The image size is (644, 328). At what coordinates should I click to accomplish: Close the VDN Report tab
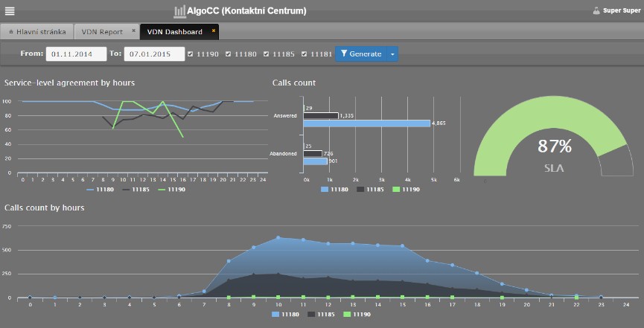point(133,31)
